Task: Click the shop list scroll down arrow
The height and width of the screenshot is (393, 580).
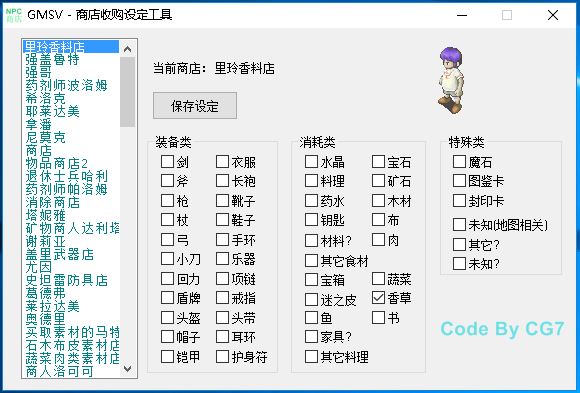Action: [128, 369]
